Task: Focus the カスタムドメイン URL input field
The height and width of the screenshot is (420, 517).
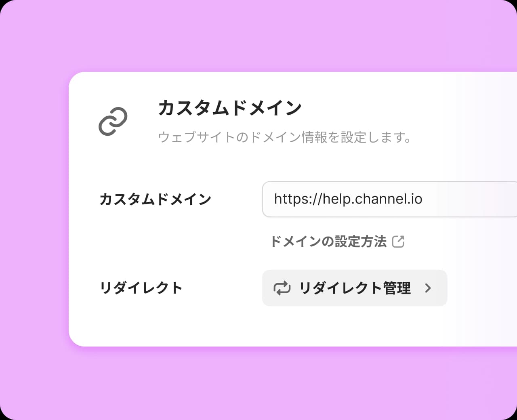Action: pos(390,199)
